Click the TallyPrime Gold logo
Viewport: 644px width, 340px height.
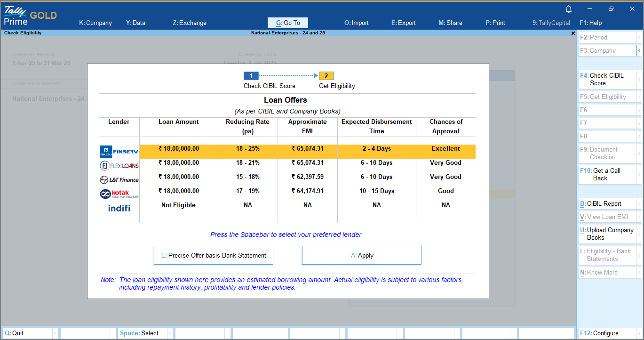point(30,15)
